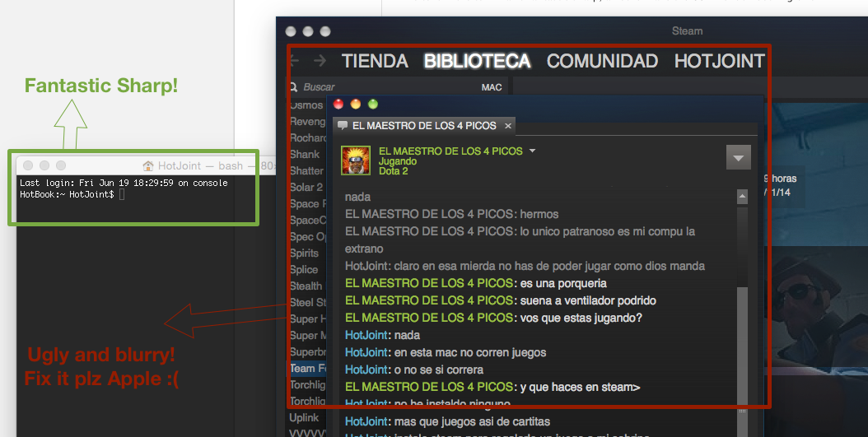868x437 pixels.
Task: Click the forward arrow in Steam navigation
Action: coord(320,60)
